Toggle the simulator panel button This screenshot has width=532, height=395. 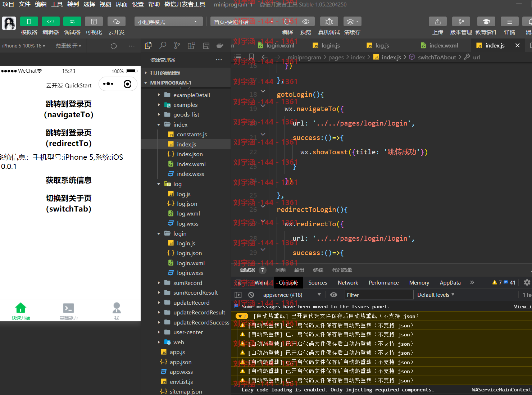click(29, 22)
